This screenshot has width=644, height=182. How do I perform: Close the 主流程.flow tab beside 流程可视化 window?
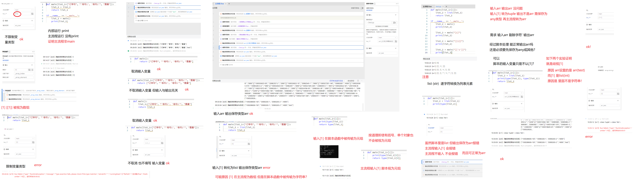click(x=226, y=4)
